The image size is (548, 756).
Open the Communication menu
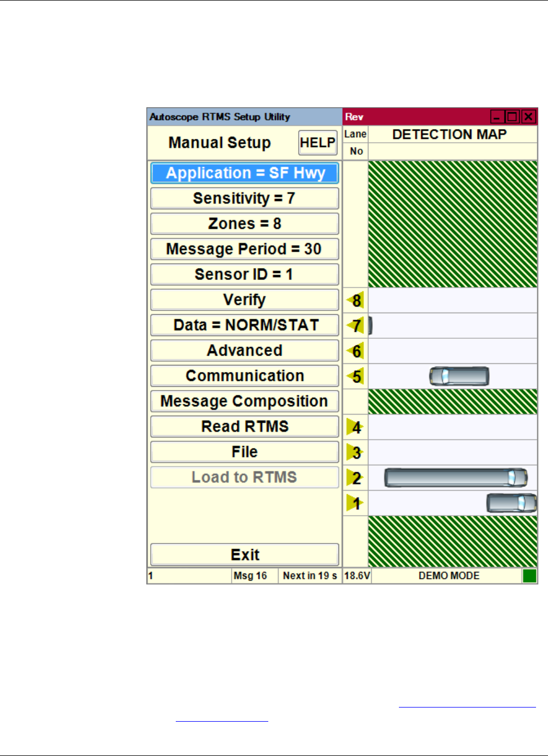[244, 376]
